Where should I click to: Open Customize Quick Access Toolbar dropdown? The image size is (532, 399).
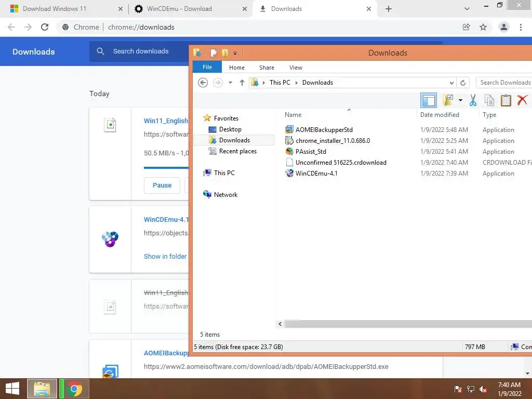[x=235, y=54]
